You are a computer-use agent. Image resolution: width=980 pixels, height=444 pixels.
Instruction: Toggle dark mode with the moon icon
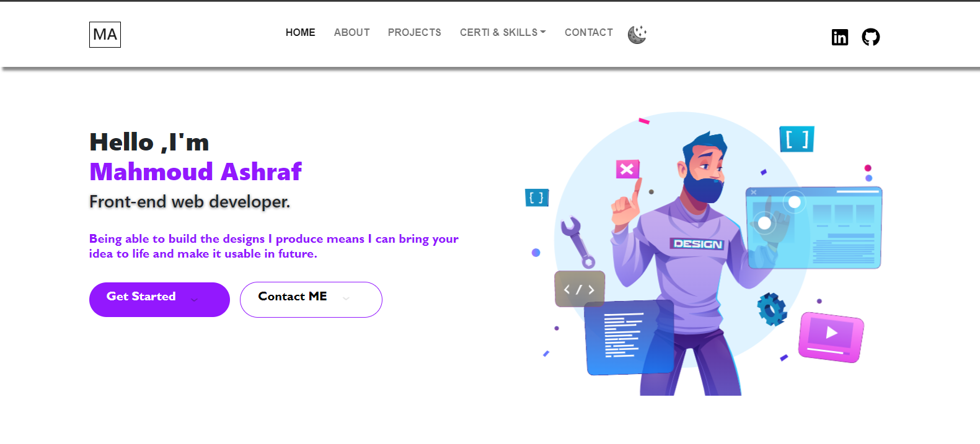[x=637, y=35]
